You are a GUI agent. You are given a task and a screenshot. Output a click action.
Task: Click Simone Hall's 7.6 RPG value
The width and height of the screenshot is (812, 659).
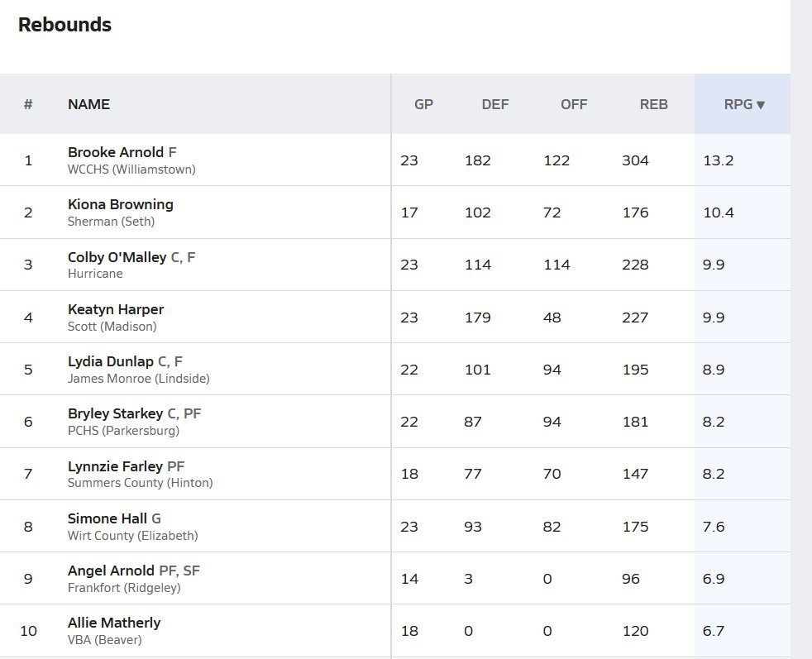coord(714,527)
